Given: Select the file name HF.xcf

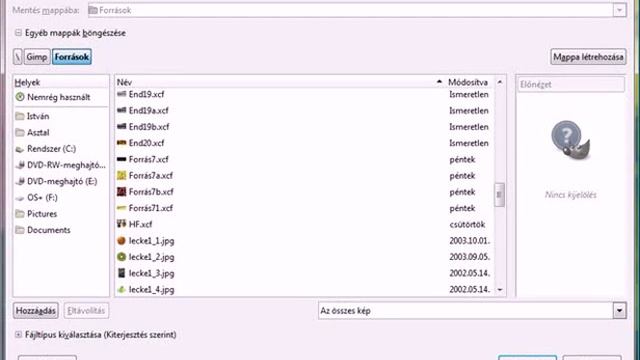Looking at the screenshot, I should coord(140,224).
